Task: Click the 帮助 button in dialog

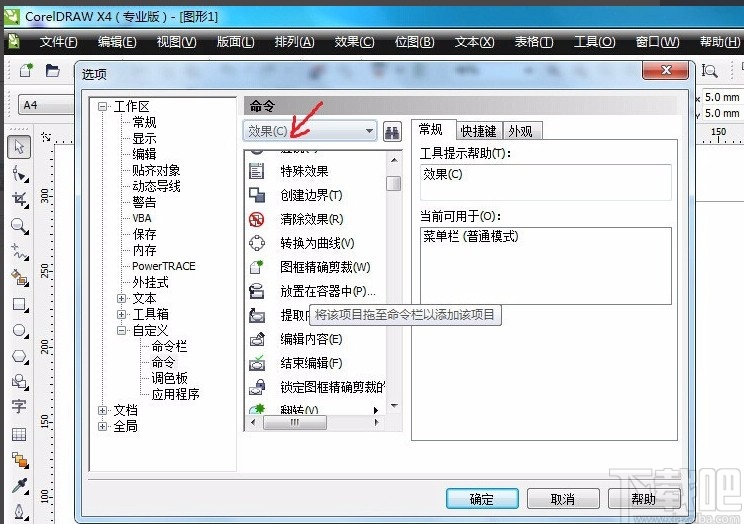Action: (x=644, y=499)
